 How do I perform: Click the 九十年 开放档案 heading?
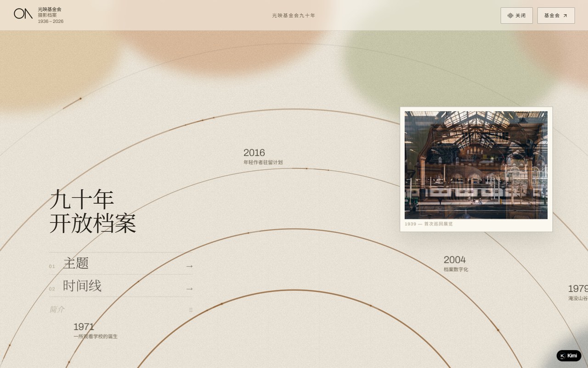pos(93,212)
